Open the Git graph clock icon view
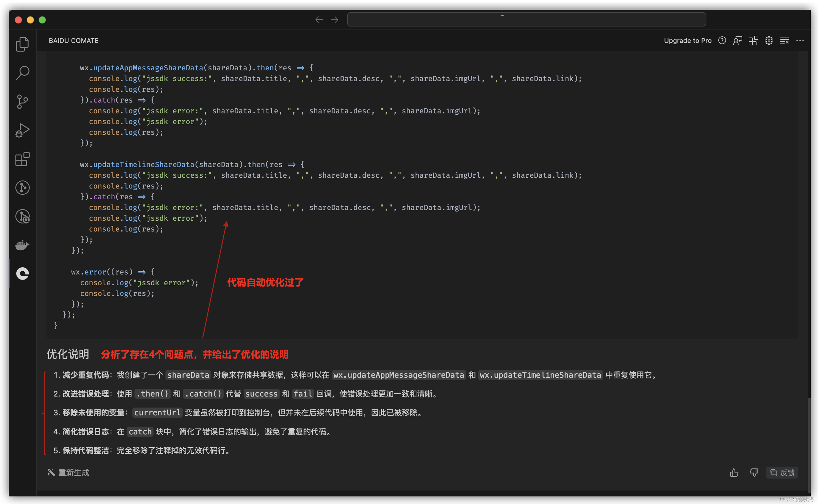 tap(22, 188)
